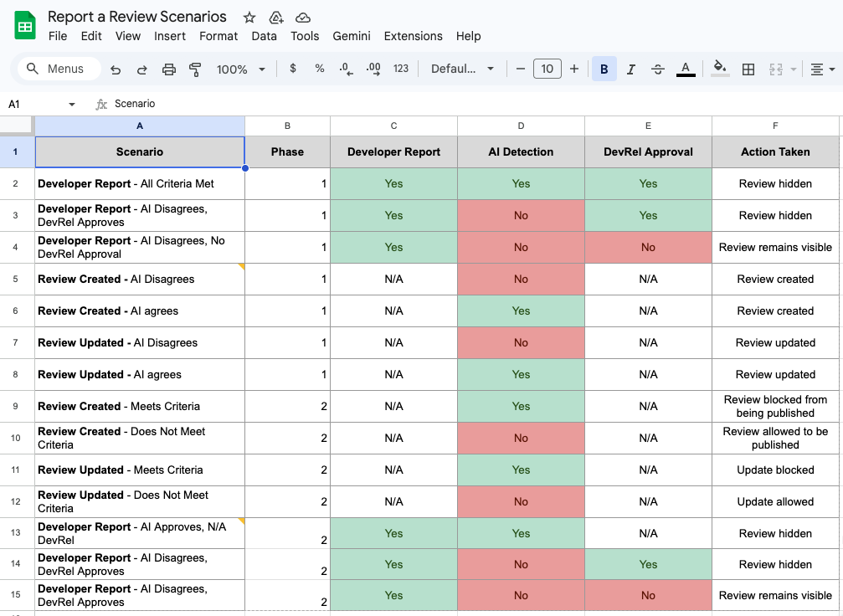Screen dimensions: 843x616
Task: Click the Menus search box
Action: coord(59,69)
